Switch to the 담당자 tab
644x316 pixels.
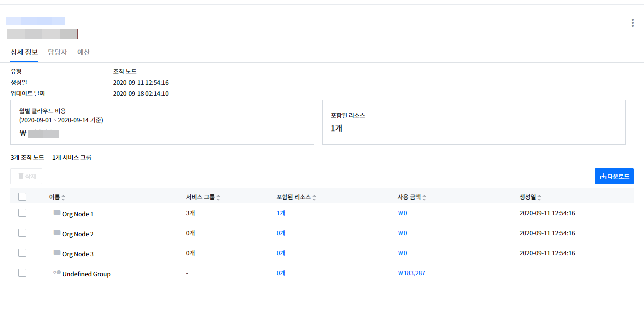pos(57,52)
